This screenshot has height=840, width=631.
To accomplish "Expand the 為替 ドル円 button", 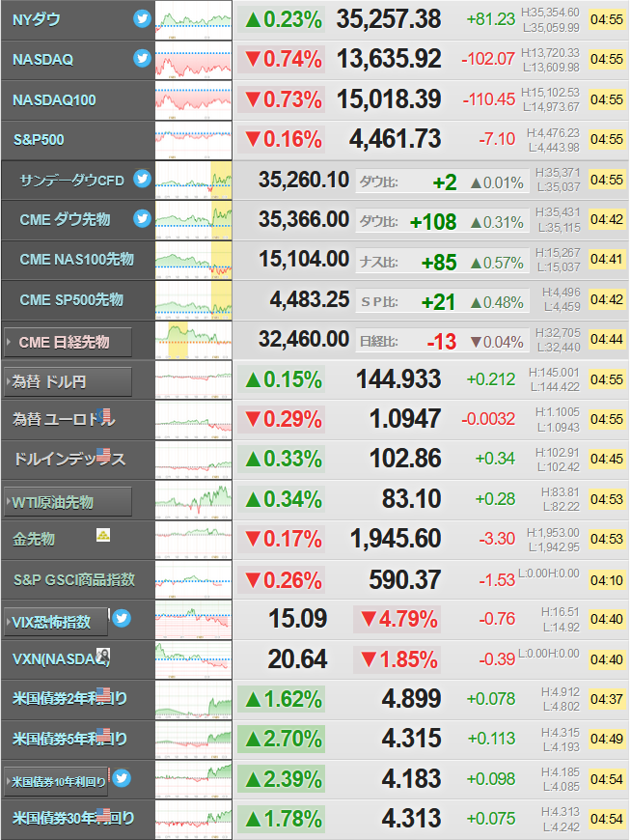I will [x=68, y=382].
